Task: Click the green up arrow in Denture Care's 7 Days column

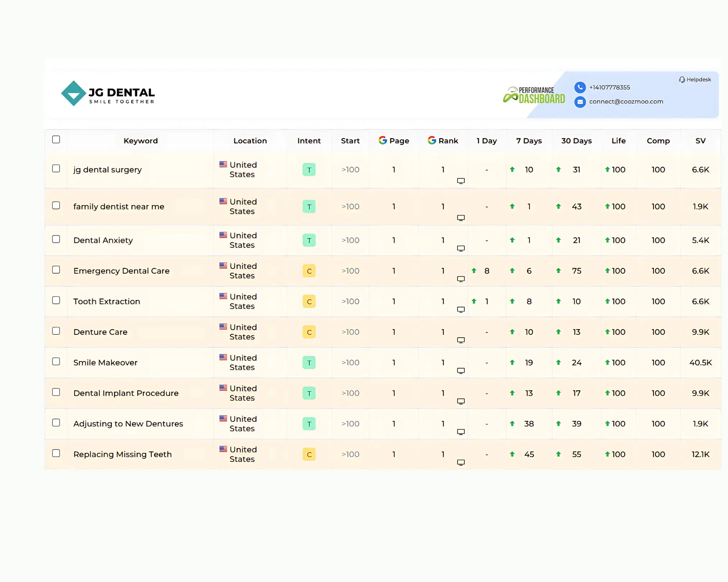Action: [x=512, y=332]
